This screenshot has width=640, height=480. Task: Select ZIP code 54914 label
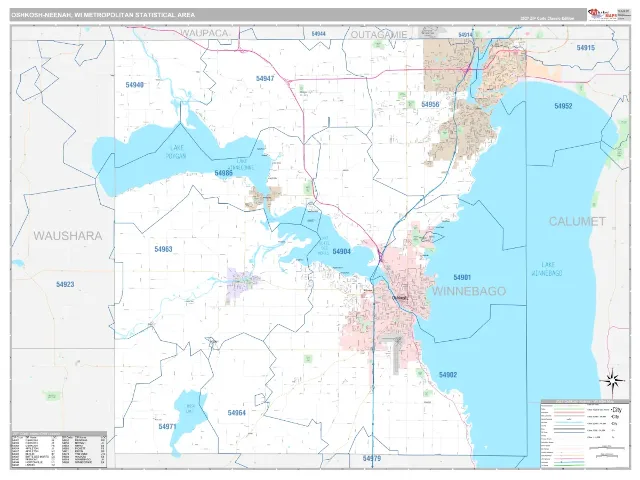point(465,35)
